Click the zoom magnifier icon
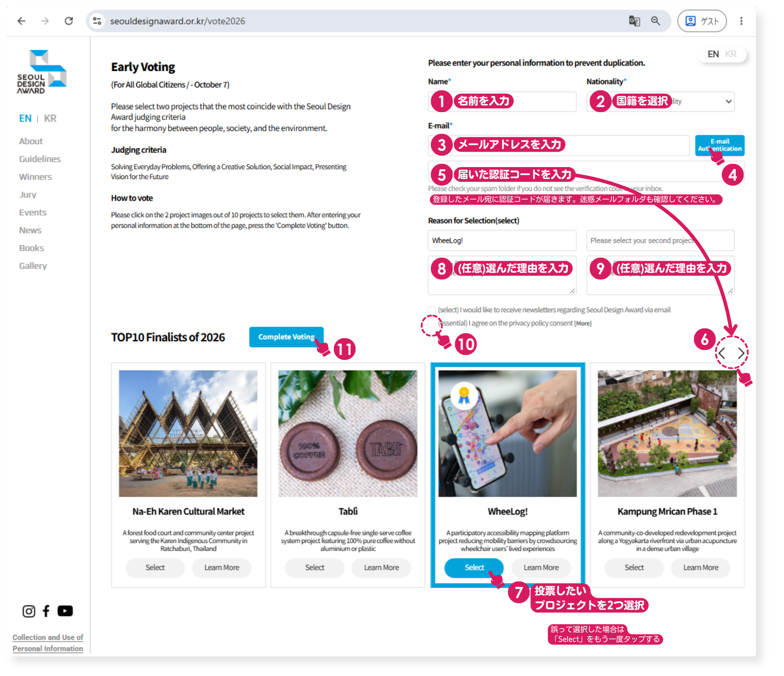 [656, 21]
